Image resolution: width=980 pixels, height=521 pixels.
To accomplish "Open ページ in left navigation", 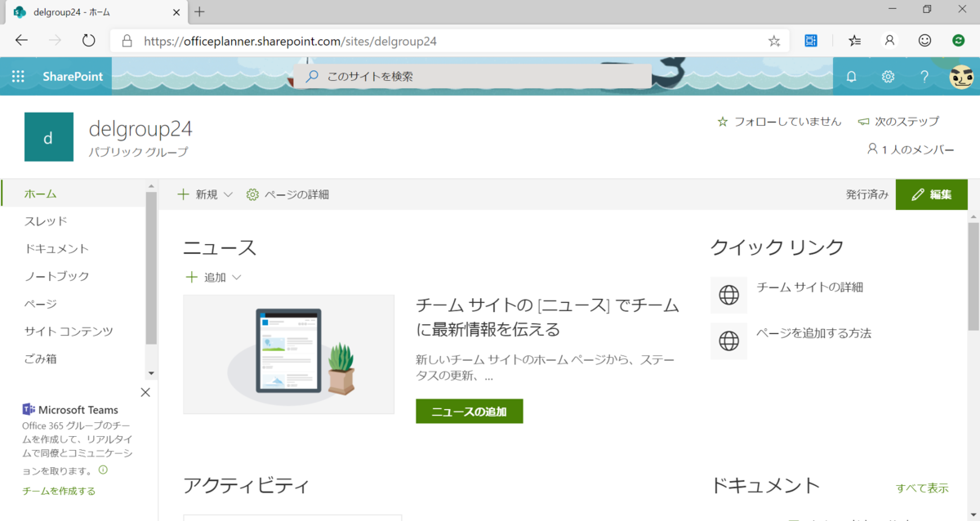I will [41, 304].
